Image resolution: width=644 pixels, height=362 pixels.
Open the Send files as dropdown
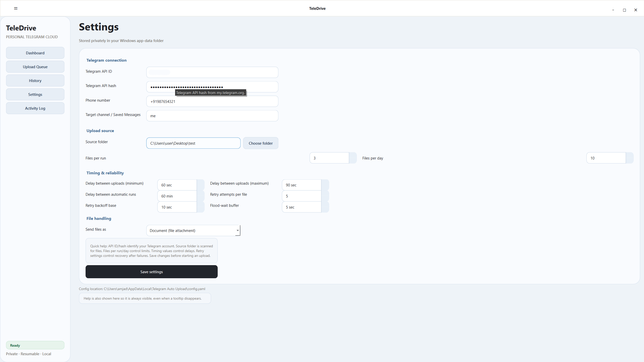[193, 230]
